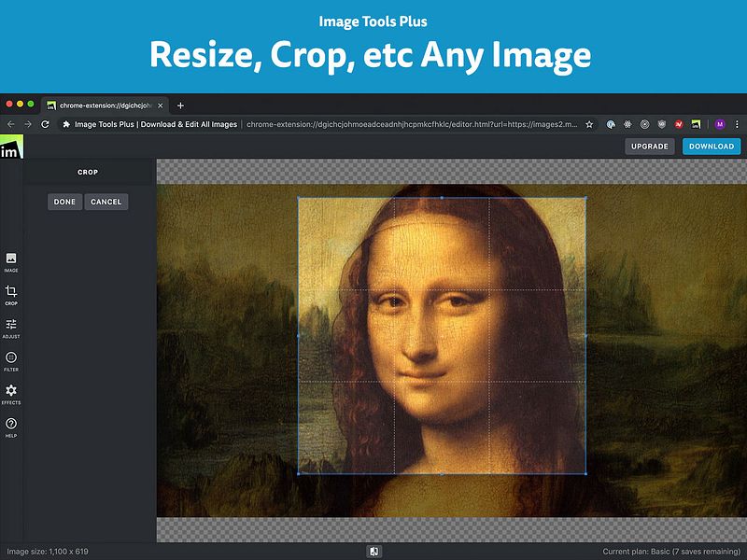
Task: Click the CROP panel heading
Action: (x=88, y=172)
